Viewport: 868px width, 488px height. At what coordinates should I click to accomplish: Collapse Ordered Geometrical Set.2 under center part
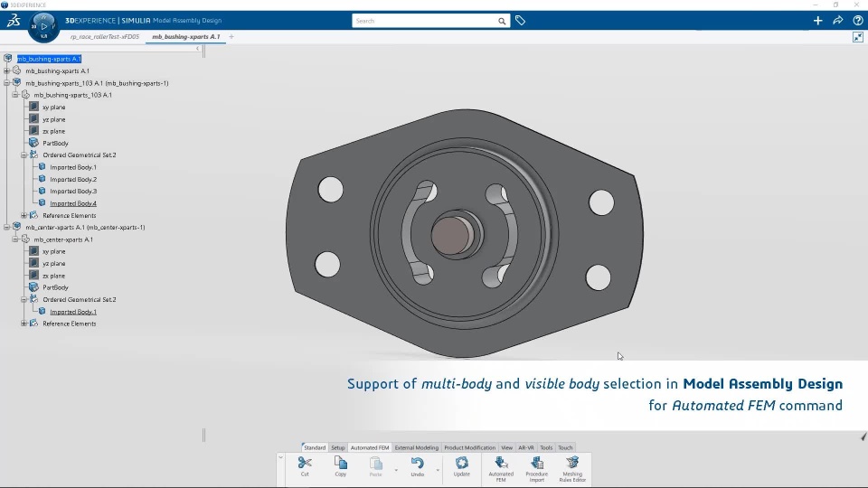pyautogui.click(x=24, y=299)
